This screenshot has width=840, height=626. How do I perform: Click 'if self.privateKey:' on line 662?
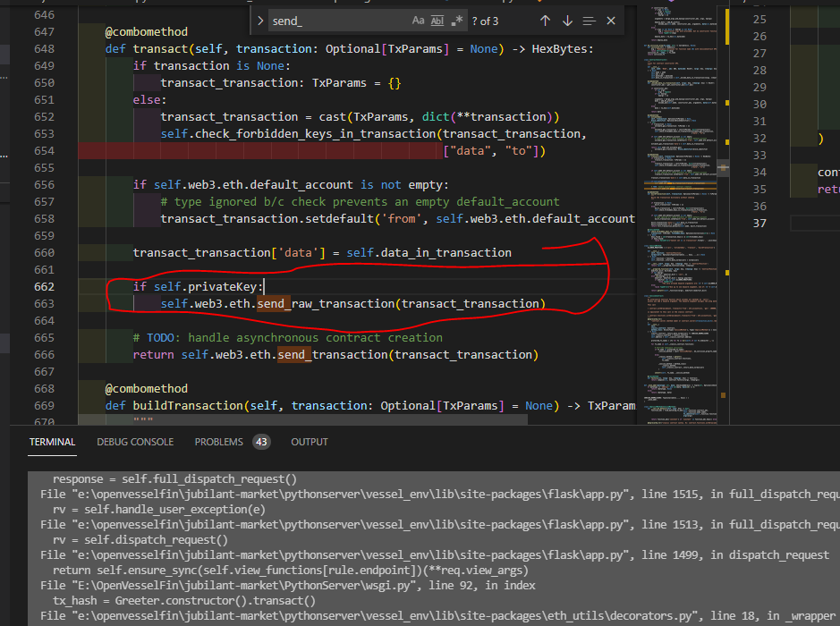tap(198, 286)
